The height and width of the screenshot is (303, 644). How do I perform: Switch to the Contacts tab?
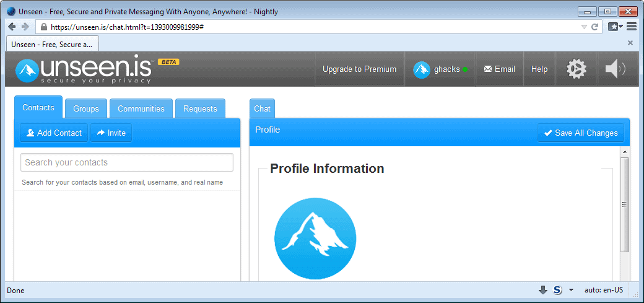[38, 108]
